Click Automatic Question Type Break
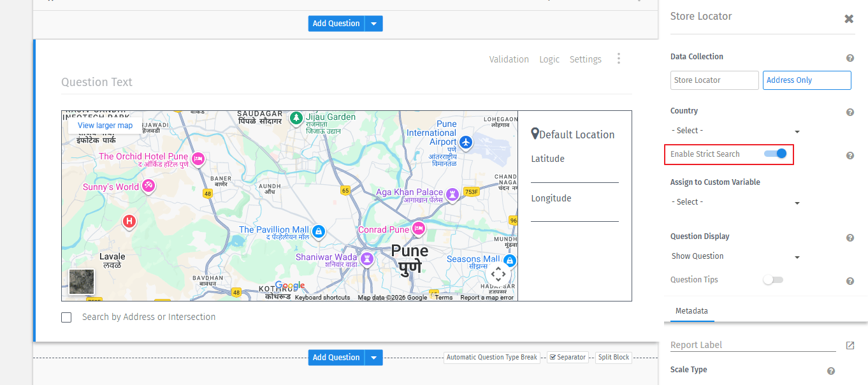This screenshot has height=385, width=868. pyautogui.click(x=492, y=358)
